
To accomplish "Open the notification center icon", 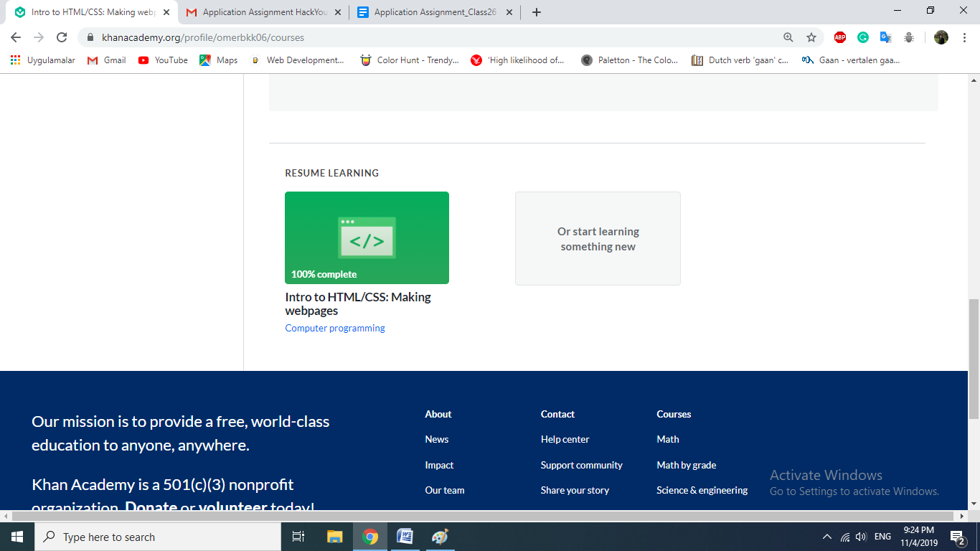I will 957,537.
